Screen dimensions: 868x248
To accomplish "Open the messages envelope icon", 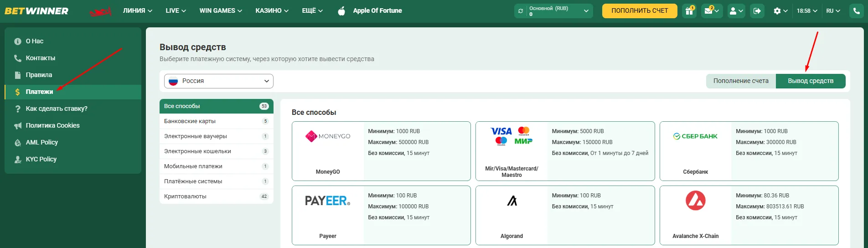I will [711, 11].
